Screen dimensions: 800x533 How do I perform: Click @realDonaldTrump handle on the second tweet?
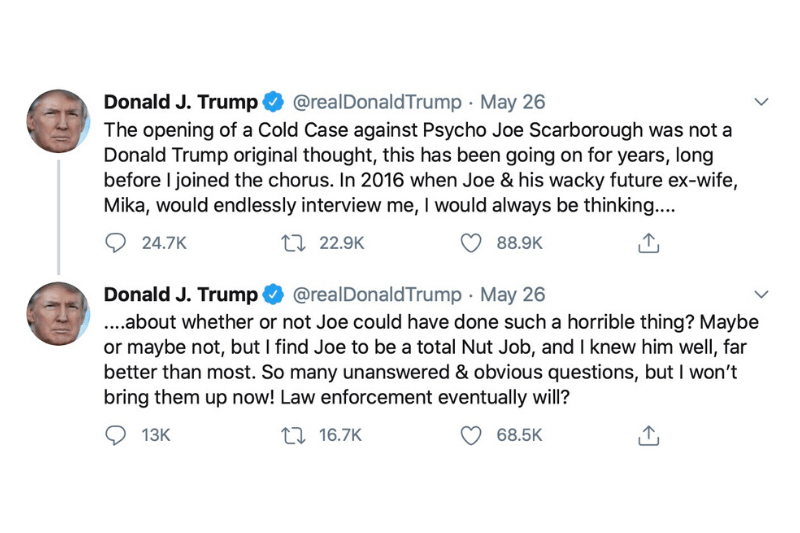pos(377,294)
